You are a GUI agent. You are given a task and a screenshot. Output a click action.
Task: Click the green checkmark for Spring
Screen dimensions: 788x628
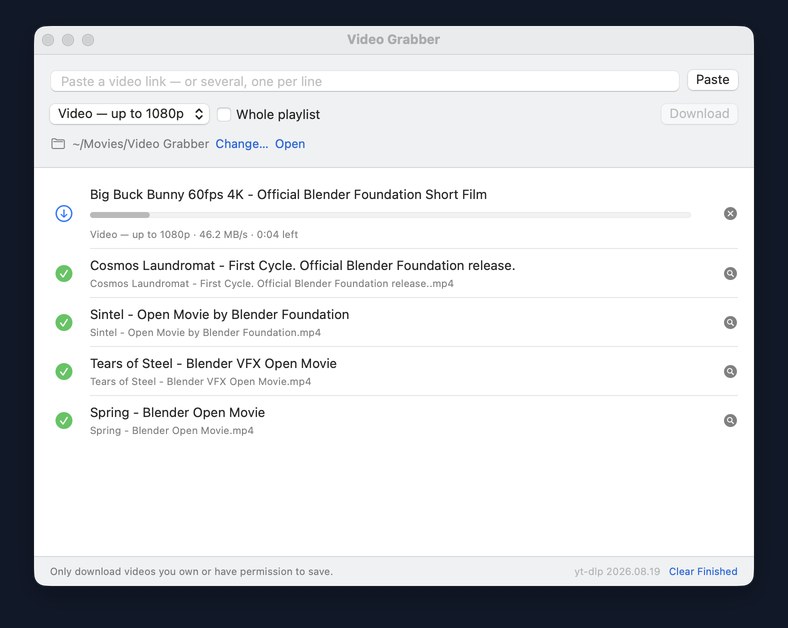[64, 421]
